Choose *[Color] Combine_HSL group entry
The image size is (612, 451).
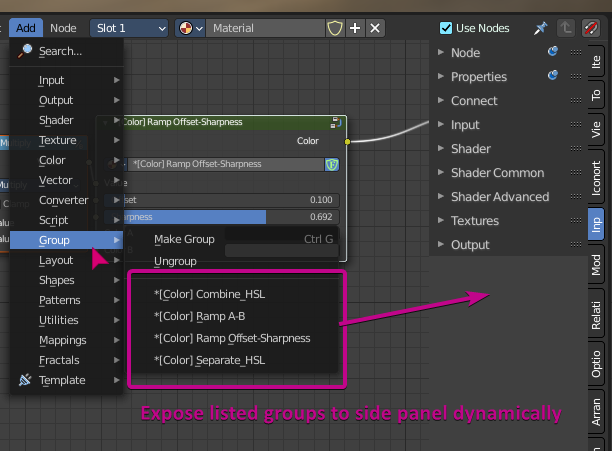click(210, 294)
